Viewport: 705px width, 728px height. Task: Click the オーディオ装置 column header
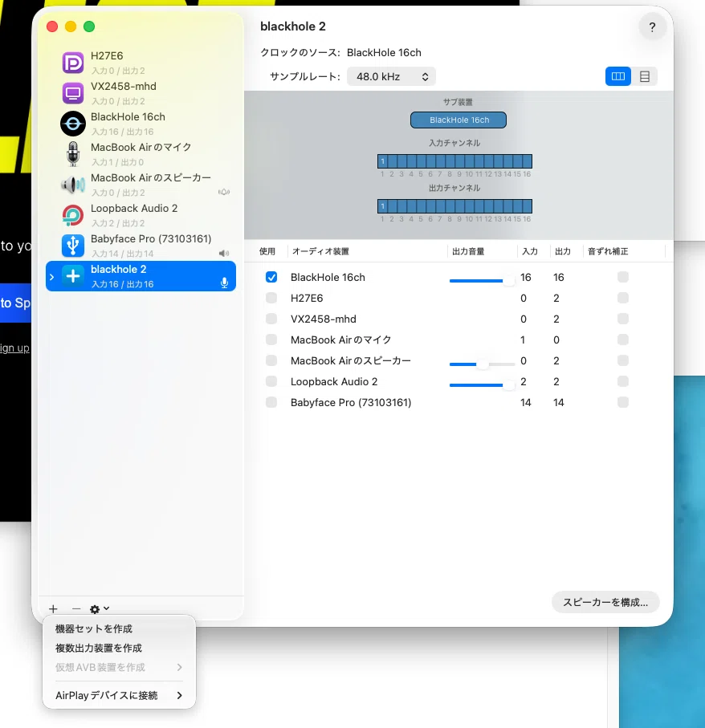[320, 251]
